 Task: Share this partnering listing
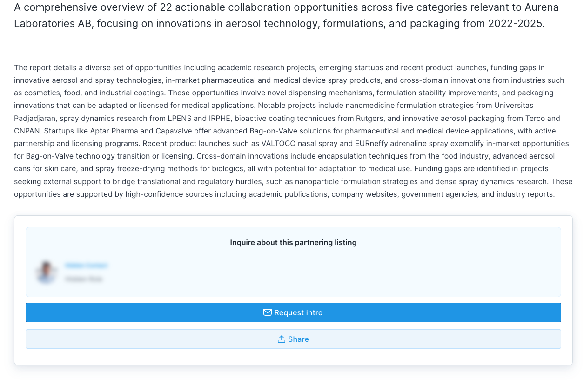tap(293, 339)
